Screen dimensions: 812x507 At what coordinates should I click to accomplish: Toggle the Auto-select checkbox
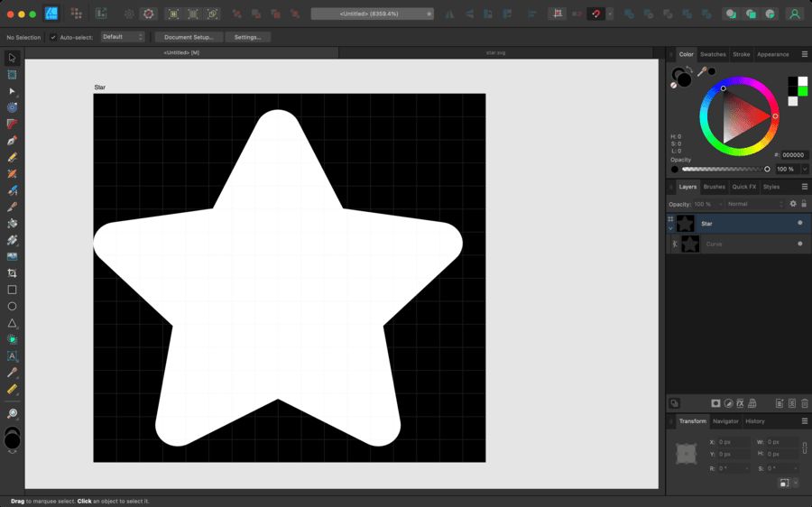click(53, 37)
